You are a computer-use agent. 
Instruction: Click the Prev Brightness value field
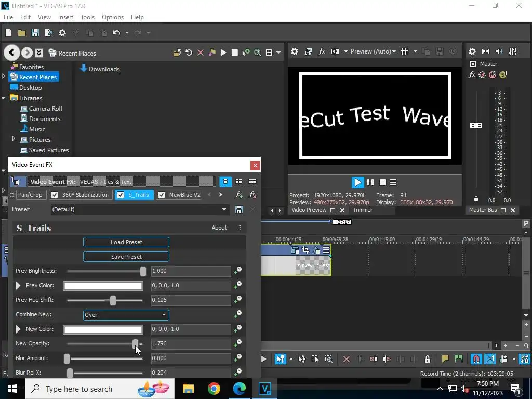191,271
